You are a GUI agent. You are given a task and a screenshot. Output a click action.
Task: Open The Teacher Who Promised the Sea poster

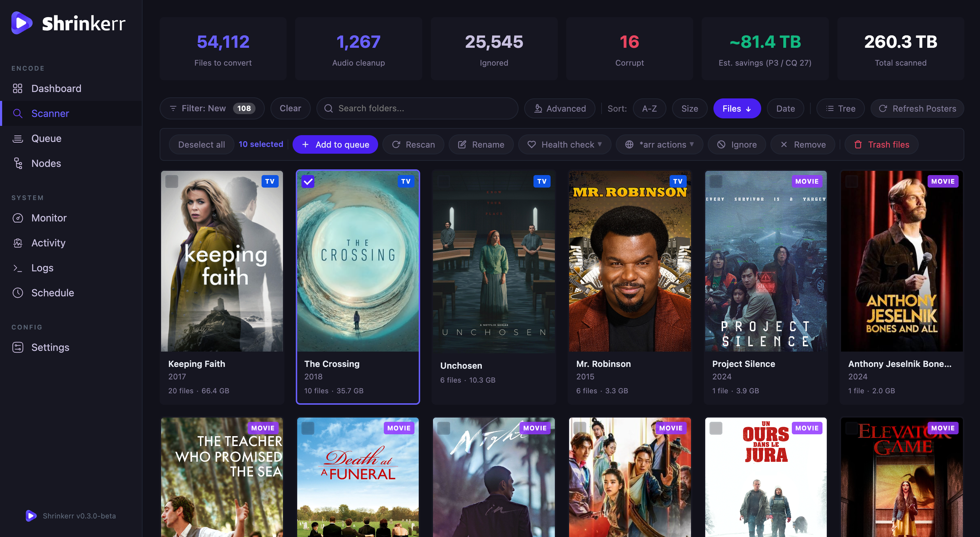pos(222,477)
